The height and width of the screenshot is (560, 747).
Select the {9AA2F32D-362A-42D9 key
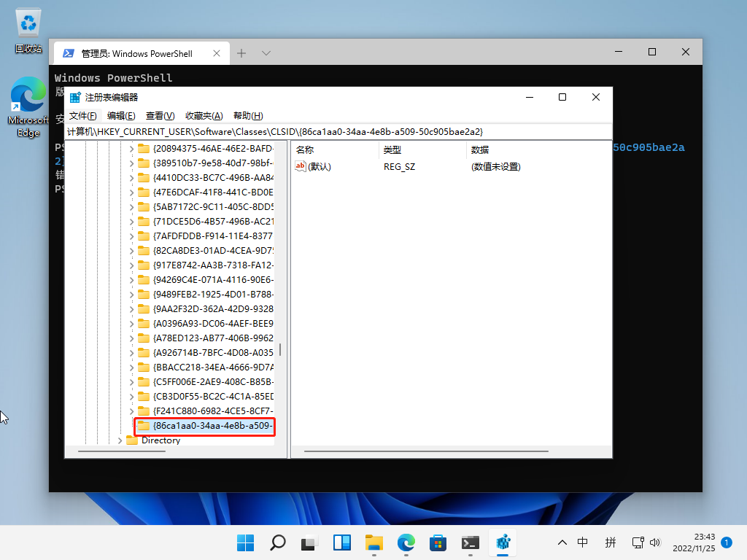click(213, 309)
